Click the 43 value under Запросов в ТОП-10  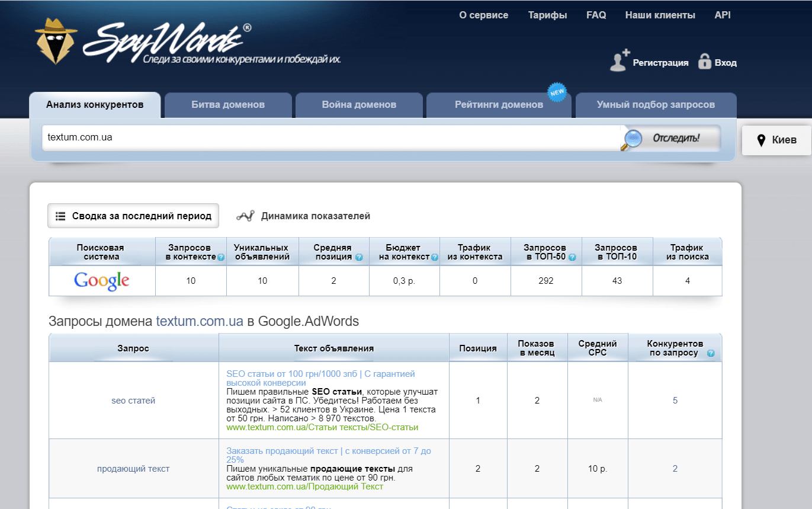point(617,281)
